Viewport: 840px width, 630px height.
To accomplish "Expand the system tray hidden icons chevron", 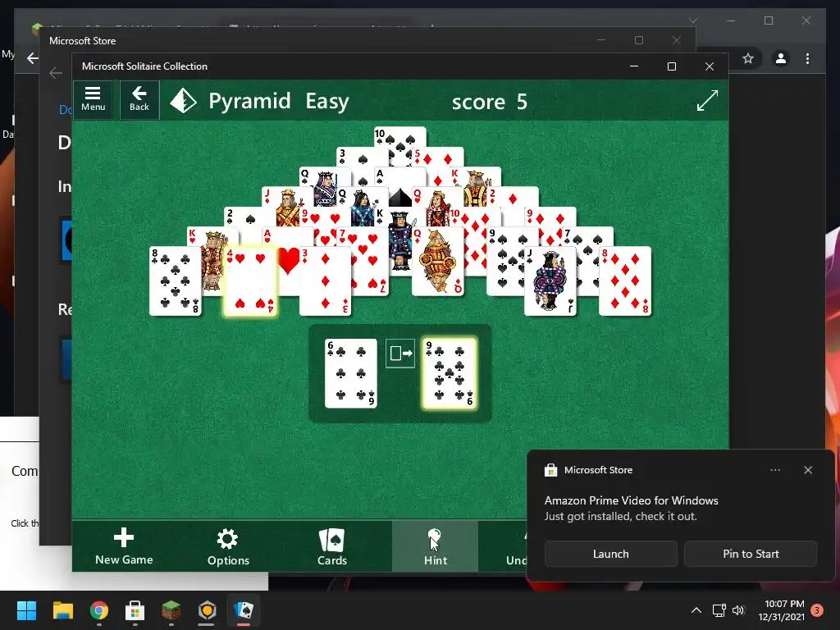I will [696, 610].
